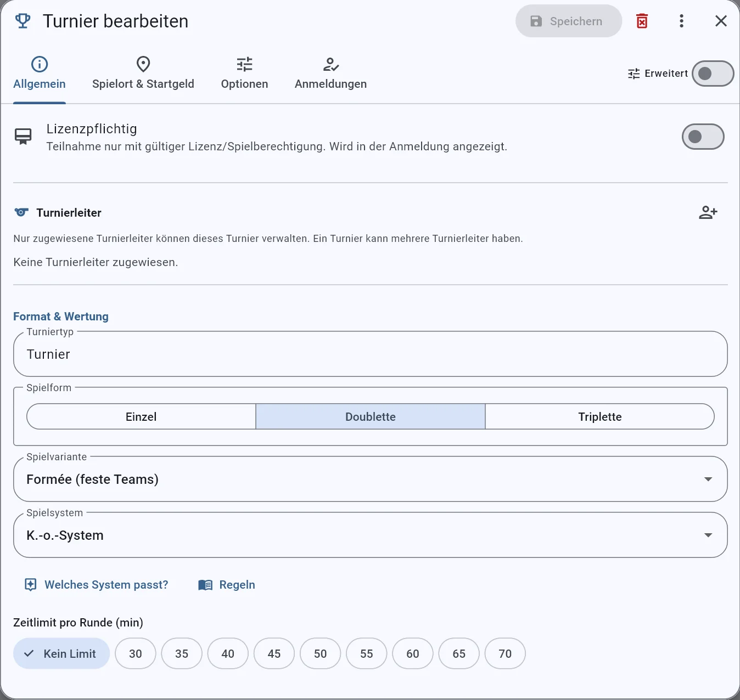Click the book icon beside Regeln
Screen dimensions: 740x700
tap(205, 585)
